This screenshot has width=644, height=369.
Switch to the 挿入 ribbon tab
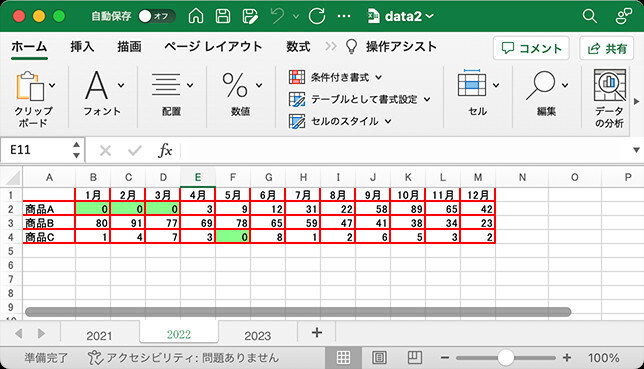pyautogui.click(x=82, y=47)
